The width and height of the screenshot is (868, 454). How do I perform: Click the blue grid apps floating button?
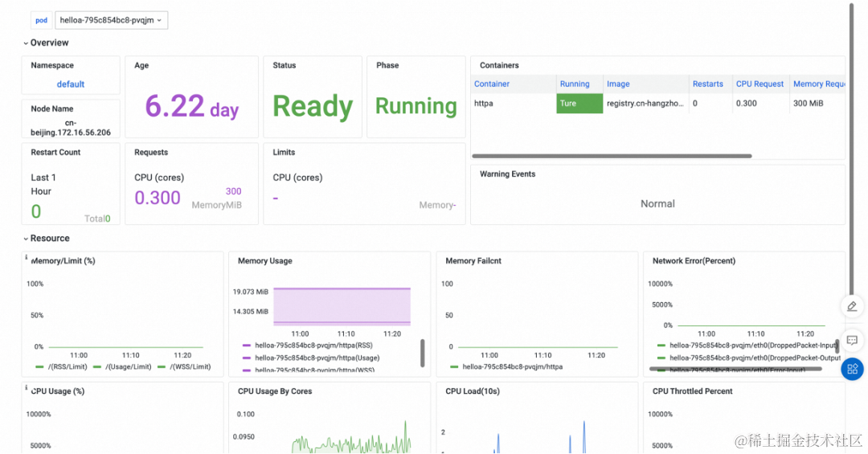tap(852, 370)
